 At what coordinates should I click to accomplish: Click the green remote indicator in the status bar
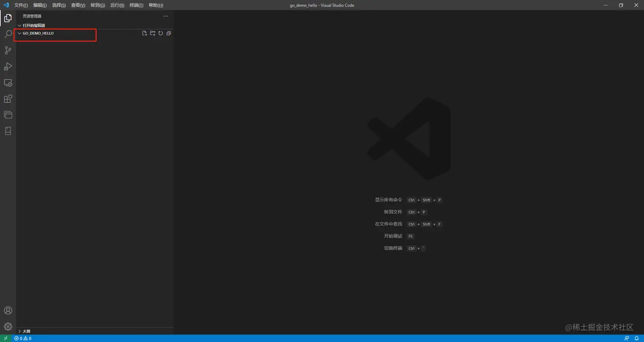[x=6, y=339]
